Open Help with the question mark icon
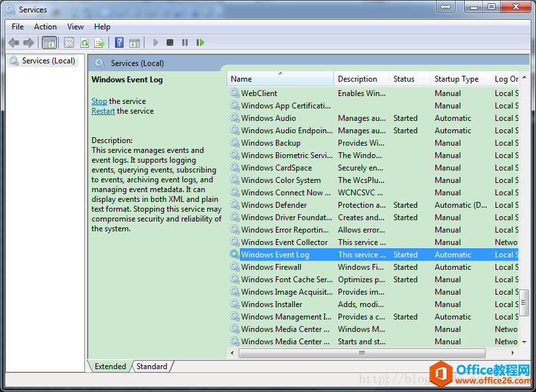 click(x=119, y=42)
